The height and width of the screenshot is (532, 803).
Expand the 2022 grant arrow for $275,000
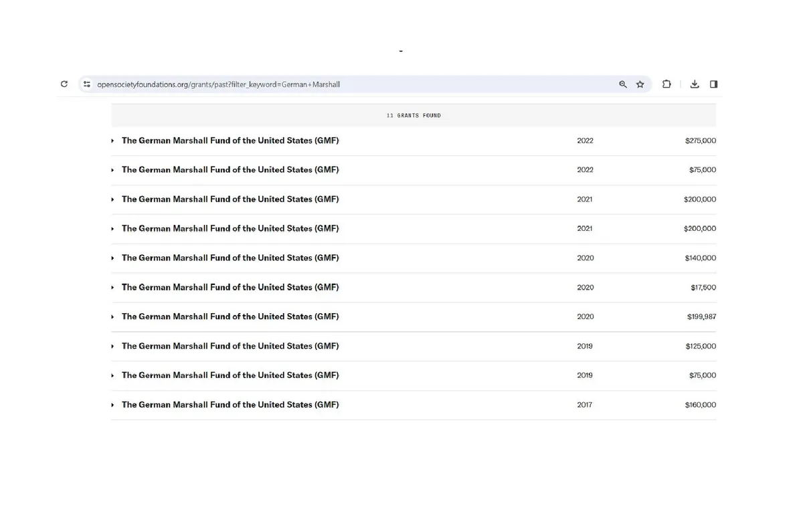(x=113, y=141)
